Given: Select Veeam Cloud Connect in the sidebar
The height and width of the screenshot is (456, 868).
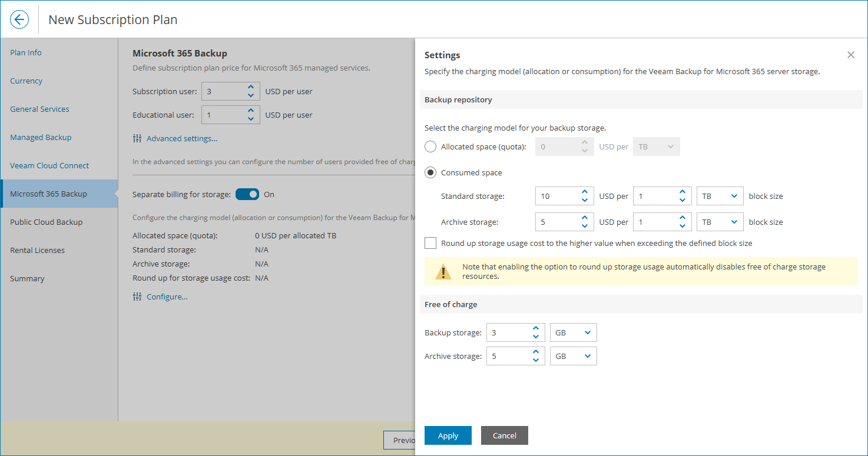Looking at the screenshot, I should coord(49,165).
